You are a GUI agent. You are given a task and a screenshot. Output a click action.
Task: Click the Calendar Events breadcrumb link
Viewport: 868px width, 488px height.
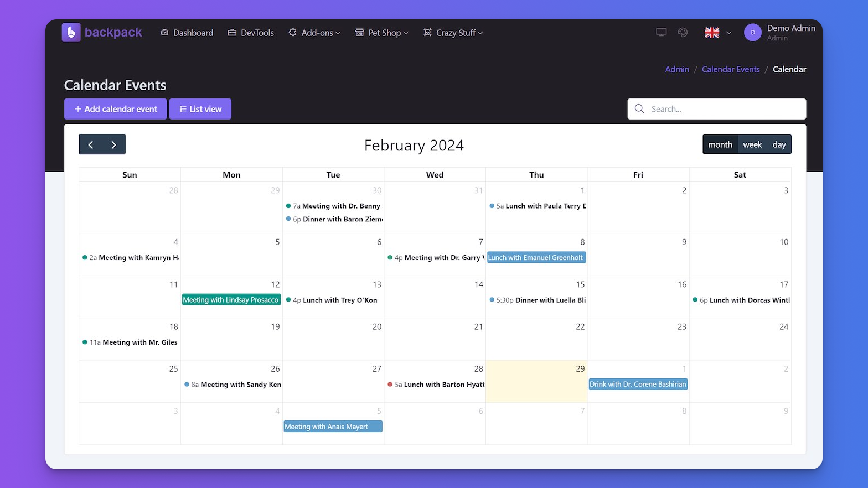pyautogui.click(x=731, y=69)
